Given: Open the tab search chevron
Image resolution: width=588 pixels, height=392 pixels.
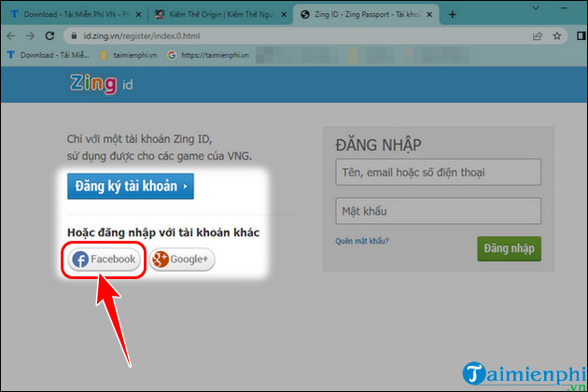Looking at the screenshot, I should 536,7.
